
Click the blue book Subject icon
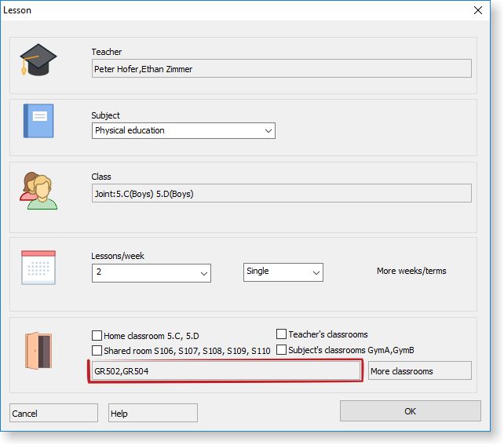pos(38,121)
